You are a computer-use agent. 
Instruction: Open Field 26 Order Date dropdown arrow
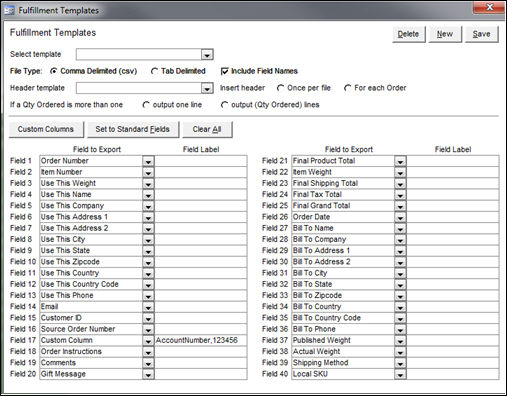(x=400, y=217)
